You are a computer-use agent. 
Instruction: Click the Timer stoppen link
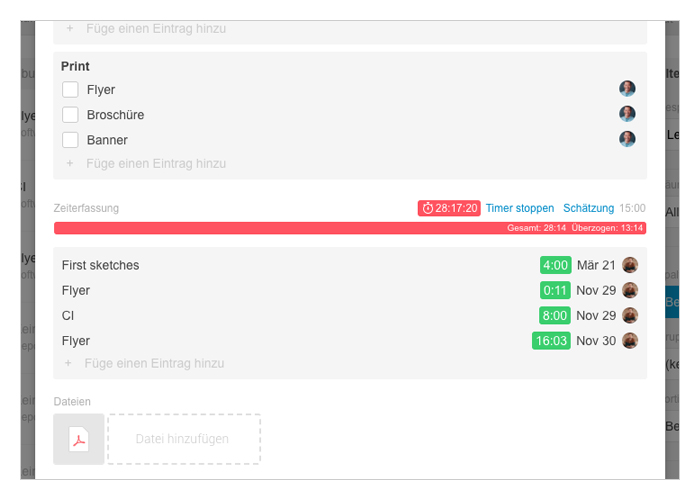pyautogui.click(x=520, y=208)
